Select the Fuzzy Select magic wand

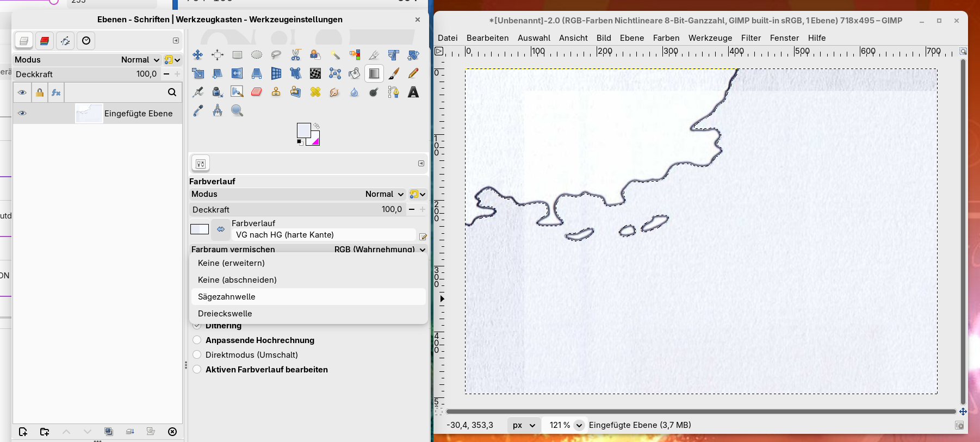(335, 54)
